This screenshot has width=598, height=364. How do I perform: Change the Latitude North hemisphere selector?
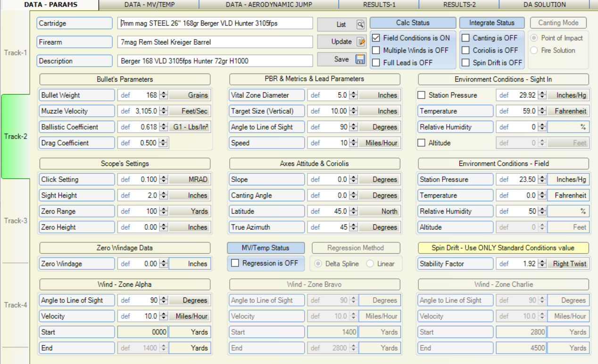point(380,211)
